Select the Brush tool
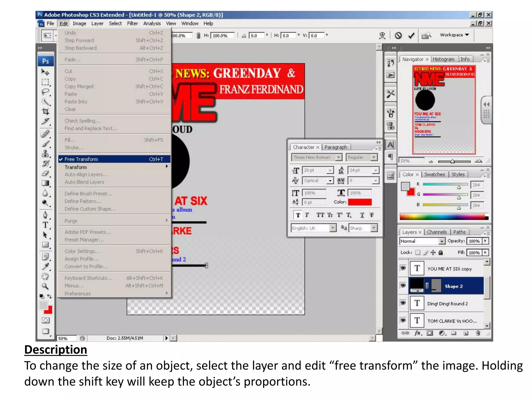The image size is (532, 399). pos(45,144)
